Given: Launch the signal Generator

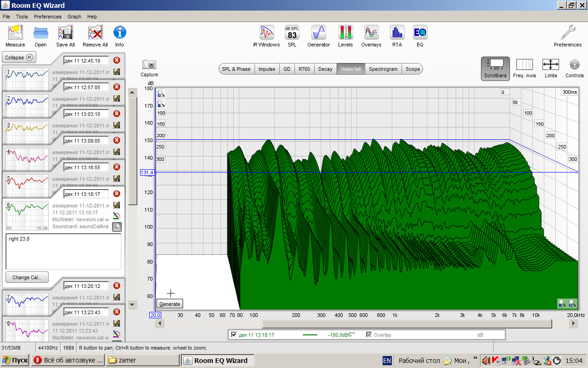Looking at the screenshot, I should tap(318, 33).
